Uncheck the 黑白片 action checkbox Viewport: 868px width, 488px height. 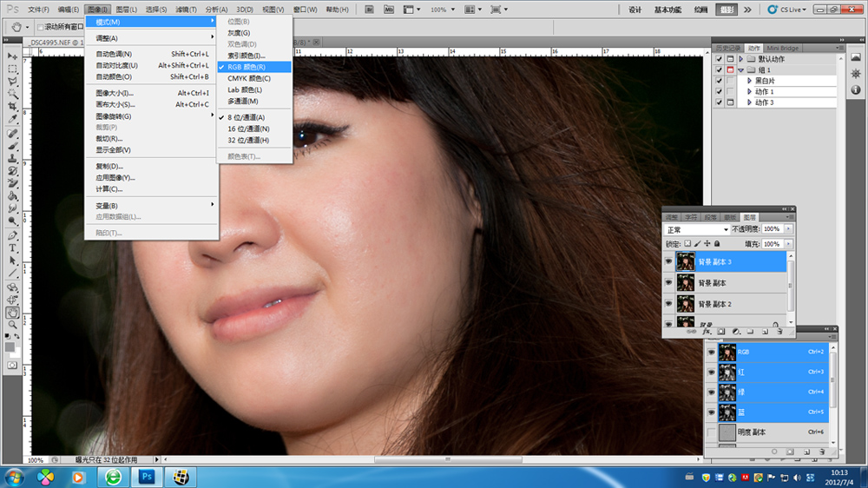coord(719,81)
